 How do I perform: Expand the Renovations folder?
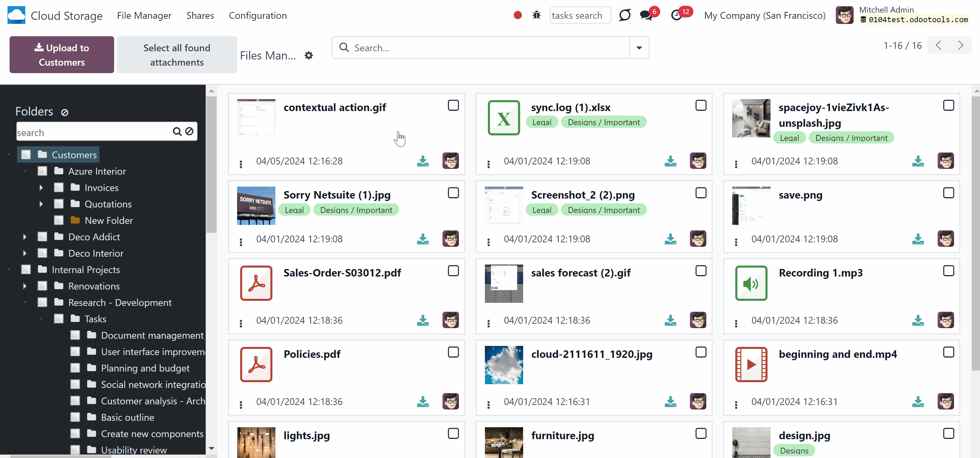point(25,286)
